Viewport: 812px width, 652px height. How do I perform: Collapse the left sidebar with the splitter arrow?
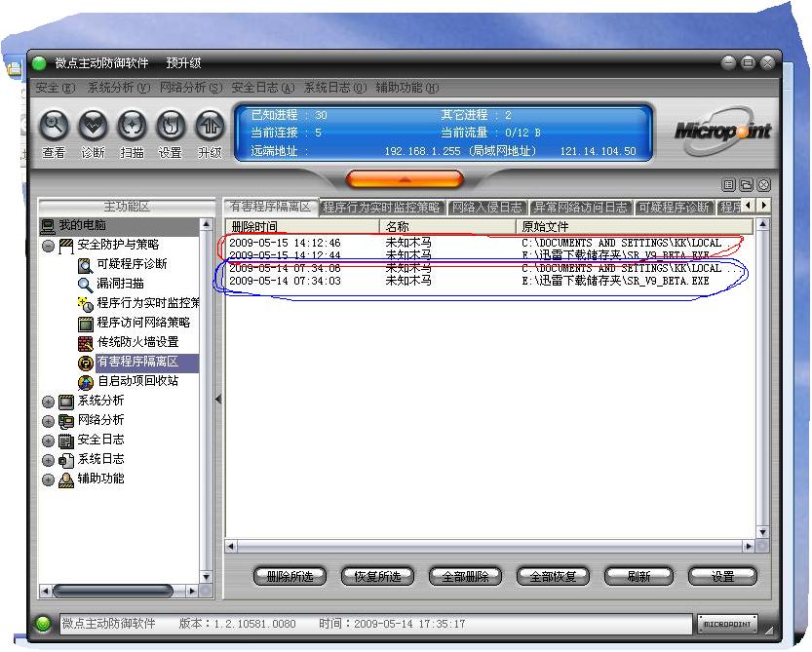coord(218,399)
